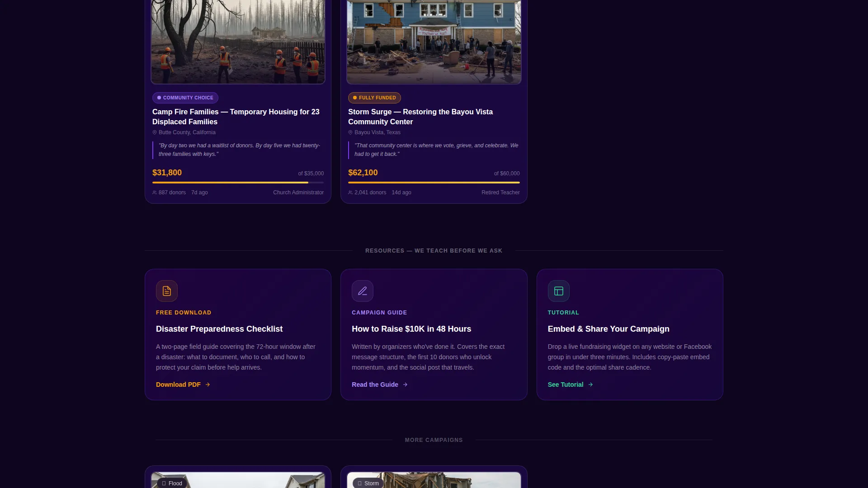This screenshot has height=488, width=868.
Task: Open the Storm Surge Bayou Vista campaign title
Action: pos(420,117)
